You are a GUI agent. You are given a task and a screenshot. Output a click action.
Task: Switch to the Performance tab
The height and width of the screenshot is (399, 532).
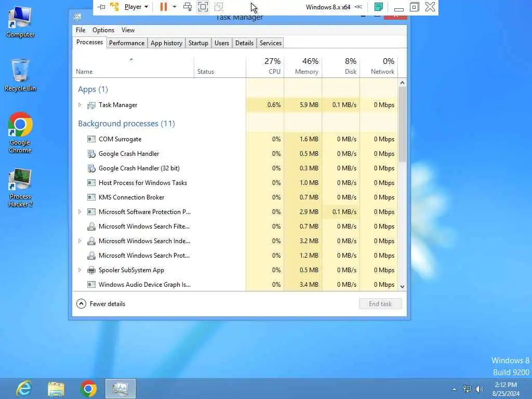(127, 43)
